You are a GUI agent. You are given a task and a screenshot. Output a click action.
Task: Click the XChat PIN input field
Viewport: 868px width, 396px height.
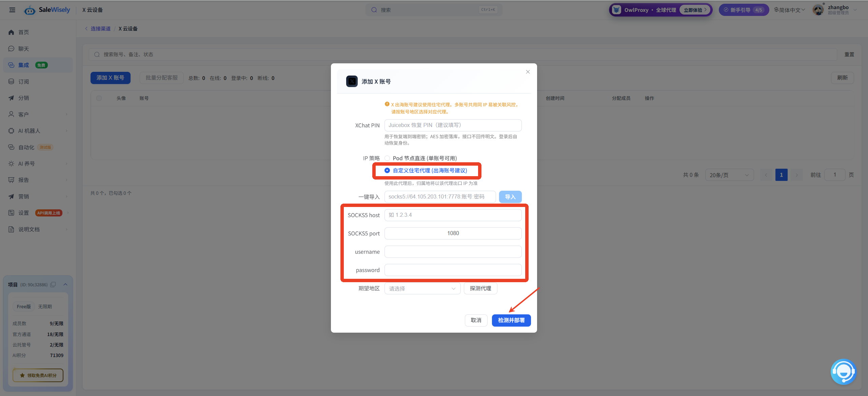click(453, 125)
